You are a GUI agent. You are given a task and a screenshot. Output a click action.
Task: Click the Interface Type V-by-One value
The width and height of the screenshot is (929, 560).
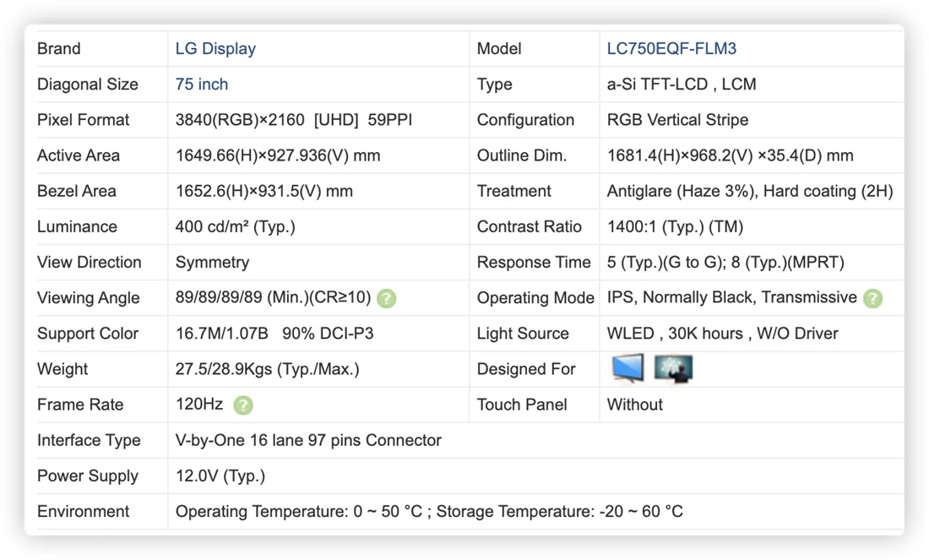[x=308, y=440]
